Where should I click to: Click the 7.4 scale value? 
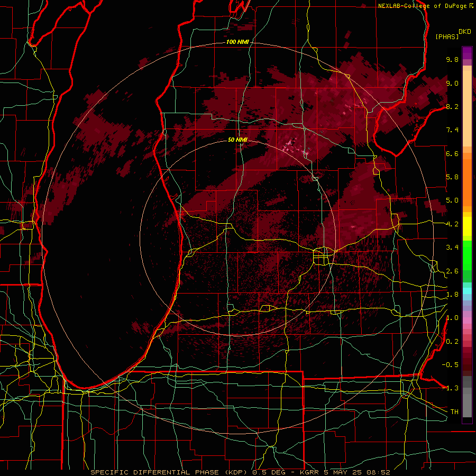tap(452, 130)
